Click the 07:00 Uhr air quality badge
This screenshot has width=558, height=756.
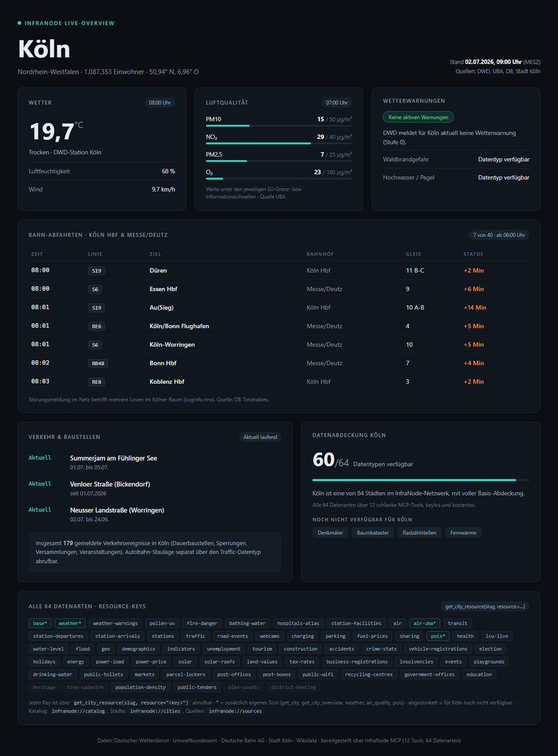337,102
